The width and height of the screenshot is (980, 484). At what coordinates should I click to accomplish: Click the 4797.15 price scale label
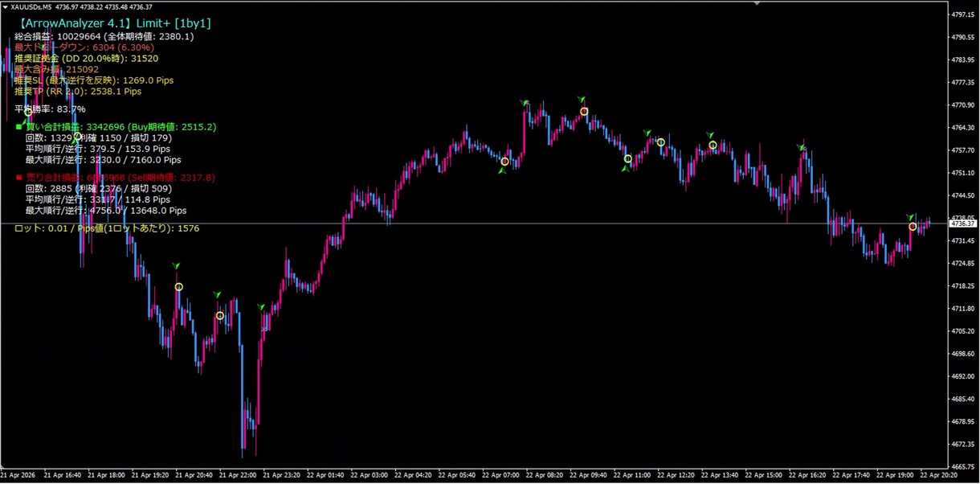pyautogui.click(x=962, y=14)
